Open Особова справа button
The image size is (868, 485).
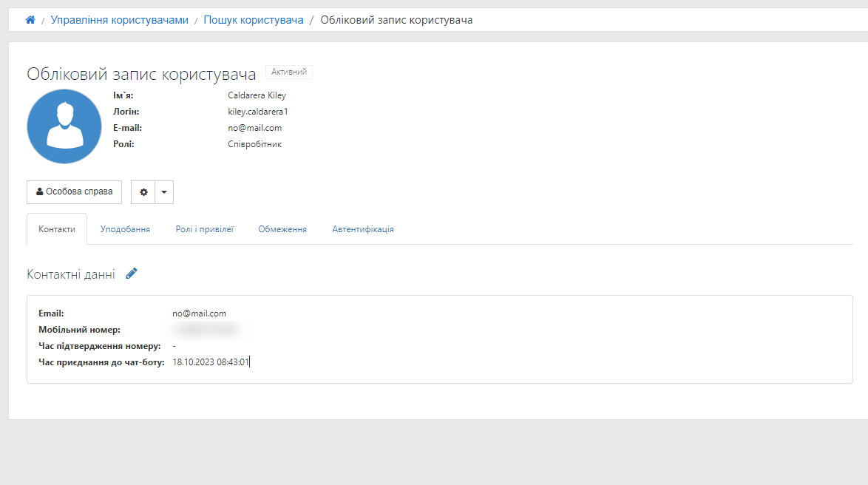74,191
